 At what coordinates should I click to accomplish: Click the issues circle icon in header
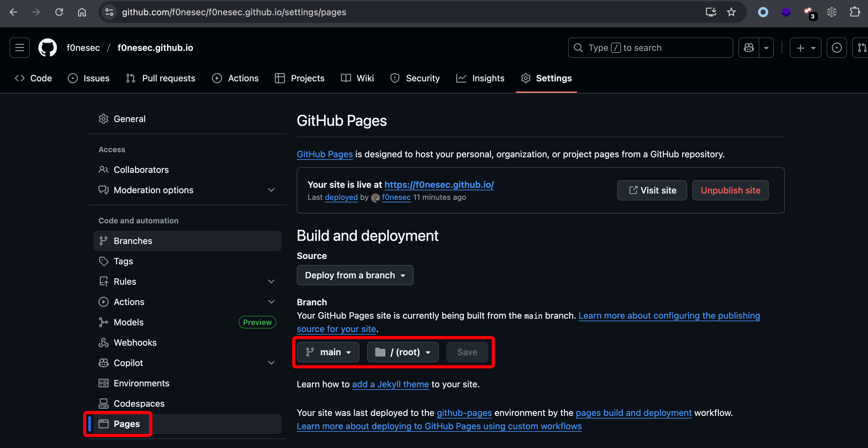836,48
